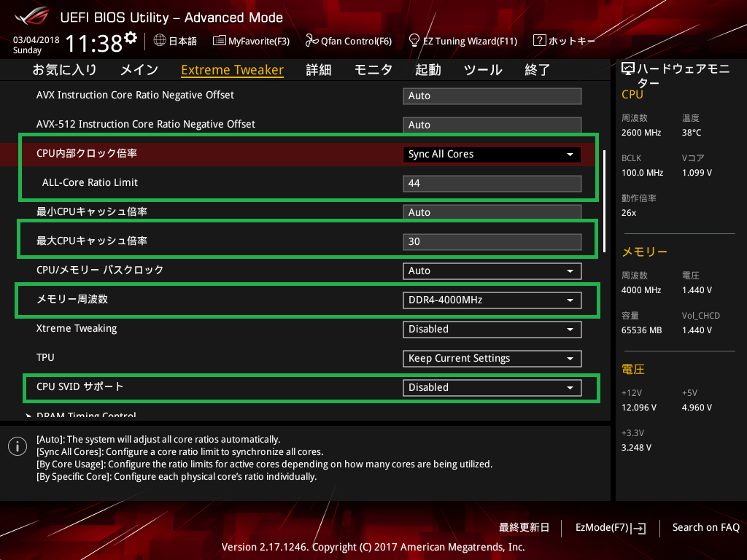The height and width of the screenshot is (560, 747).
Task: Open CPU/メモリー バスクロック dropdown
Action: tap(492, 271)
